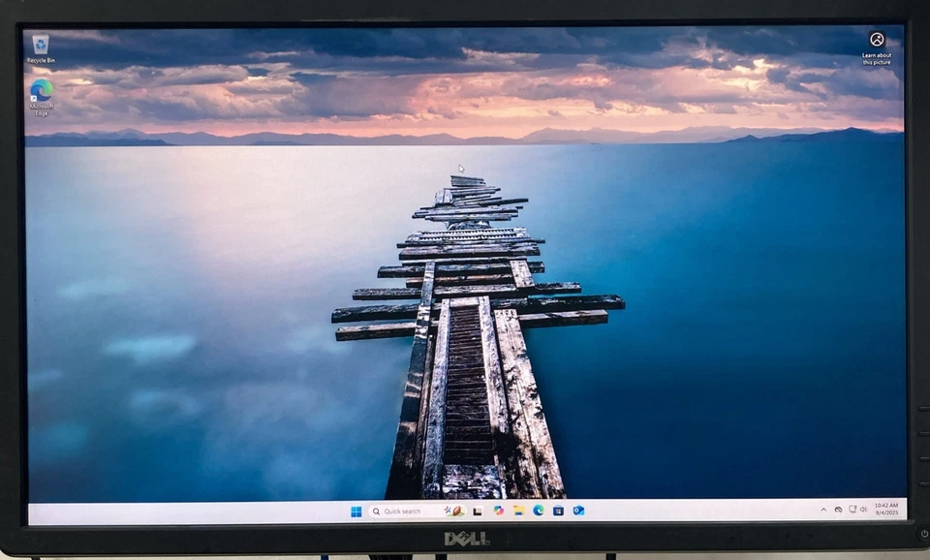Image resolution: width=930 pixels, height=560 pixels.
Task: Open the Windows Start menu
Action: (x=356, y=512)
